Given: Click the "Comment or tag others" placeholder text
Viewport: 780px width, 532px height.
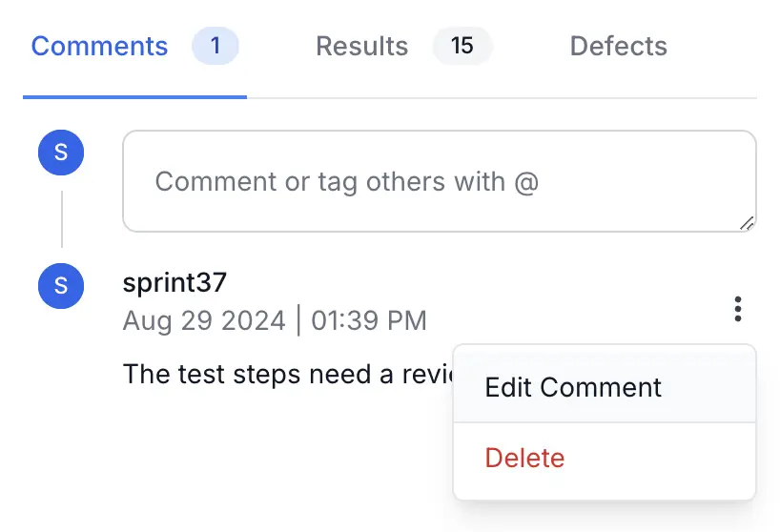Looking at the screenshot, I should coord(347,181).
